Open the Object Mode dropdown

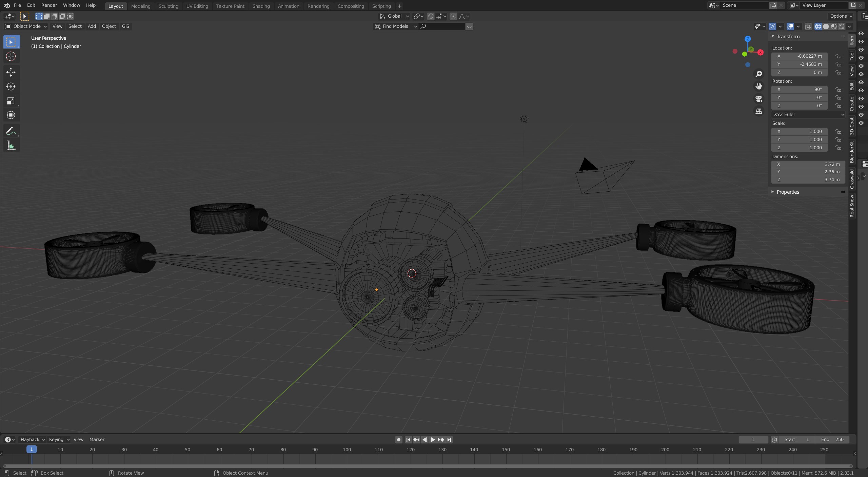26,26
